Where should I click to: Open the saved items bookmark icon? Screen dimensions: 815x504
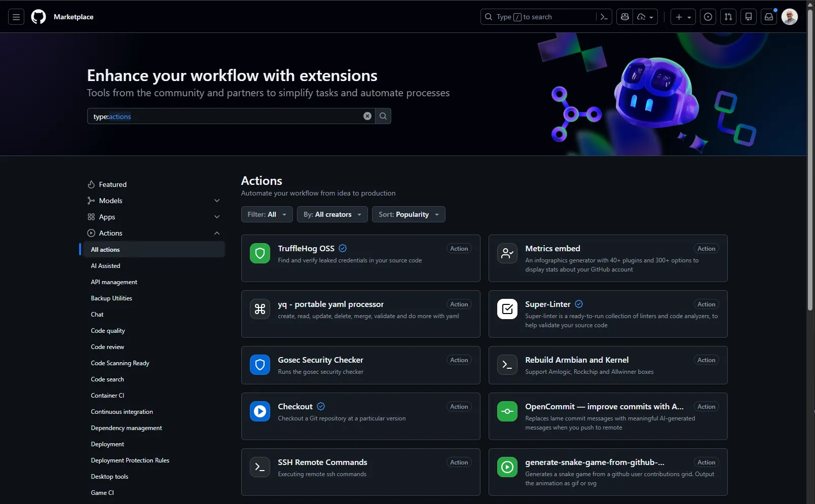click(x=749, y=17)
